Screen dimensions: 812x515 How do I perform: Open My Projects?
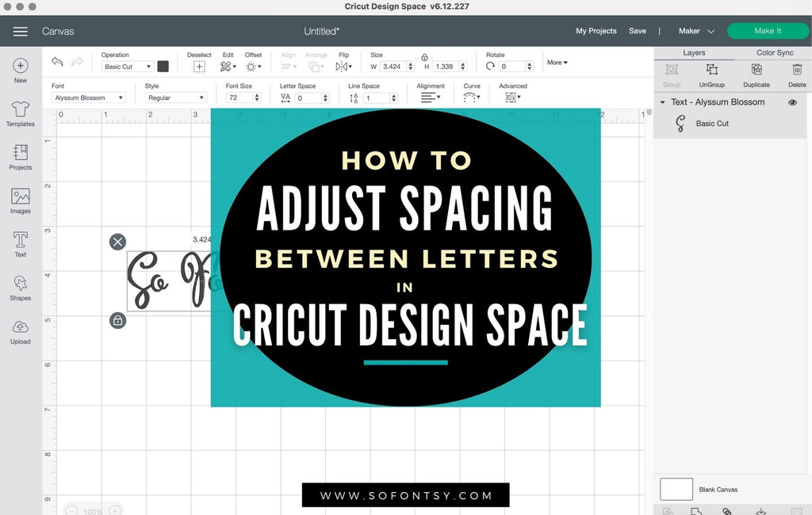[x=596, y=31]
